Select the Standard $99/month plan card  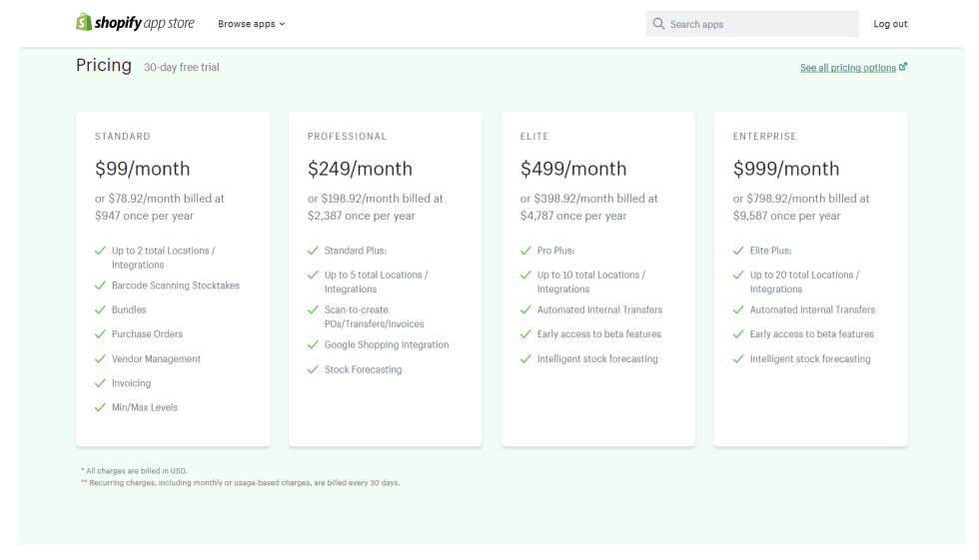click(x=173, y=279)
